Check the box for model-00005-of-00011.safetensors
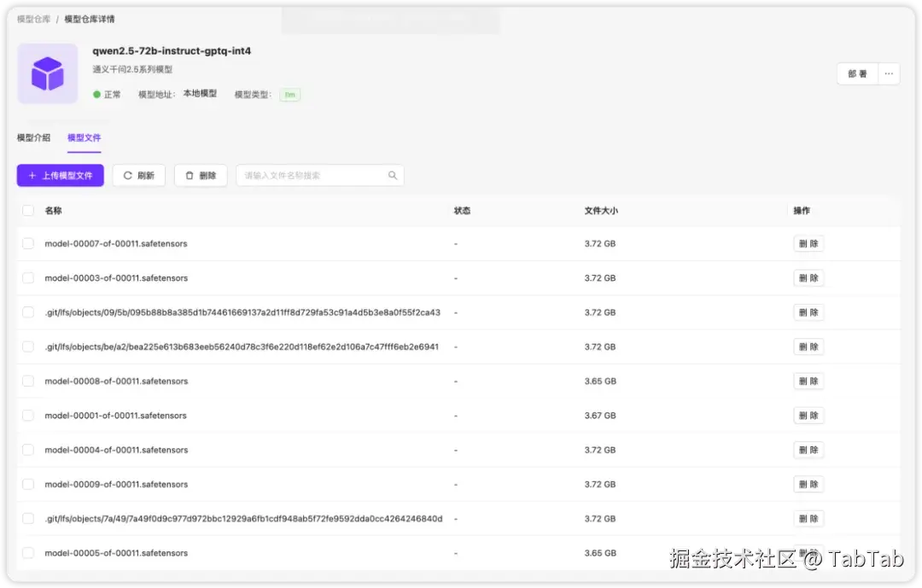This screenshot has width=922, height=588. tap(27, 553)
